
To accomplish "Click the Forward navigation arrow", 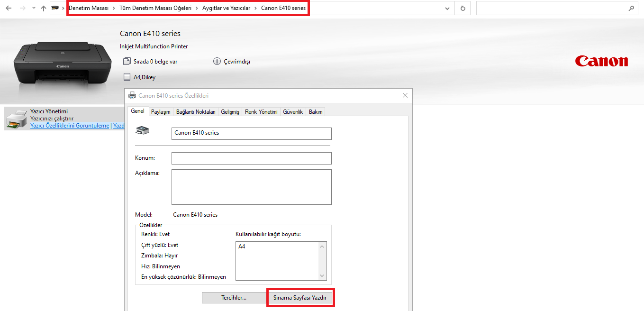I will (22, 8).
